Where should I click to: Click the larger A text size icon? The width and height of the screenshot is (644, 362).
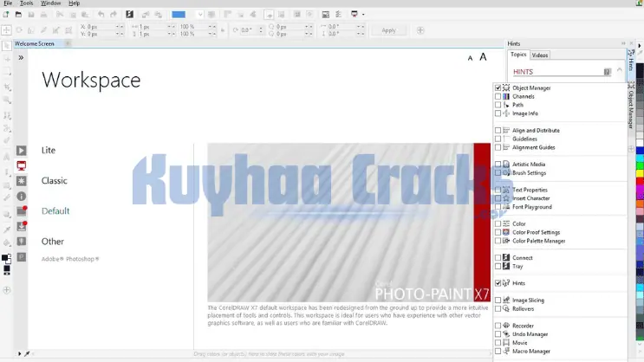pos(483,57)
